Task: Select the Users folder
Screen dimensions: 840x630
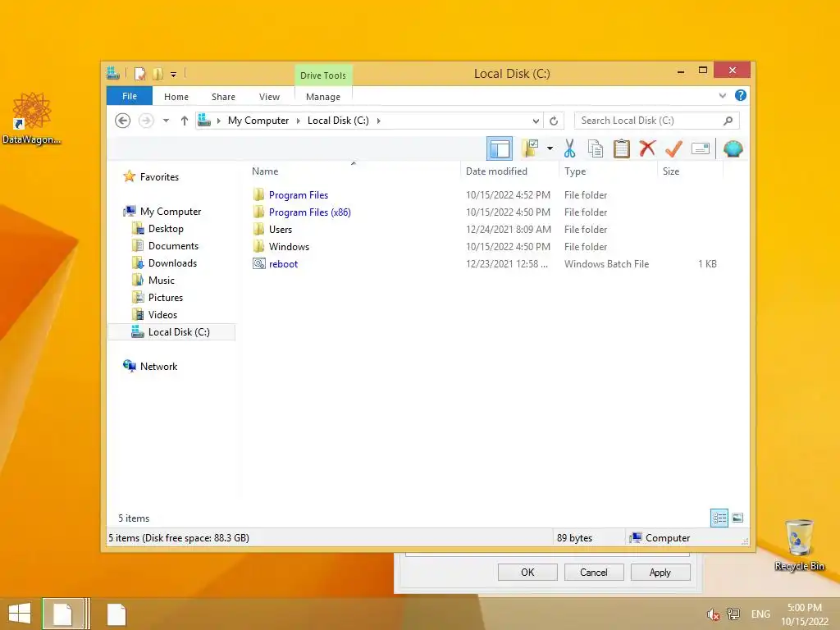Action: 281,230
